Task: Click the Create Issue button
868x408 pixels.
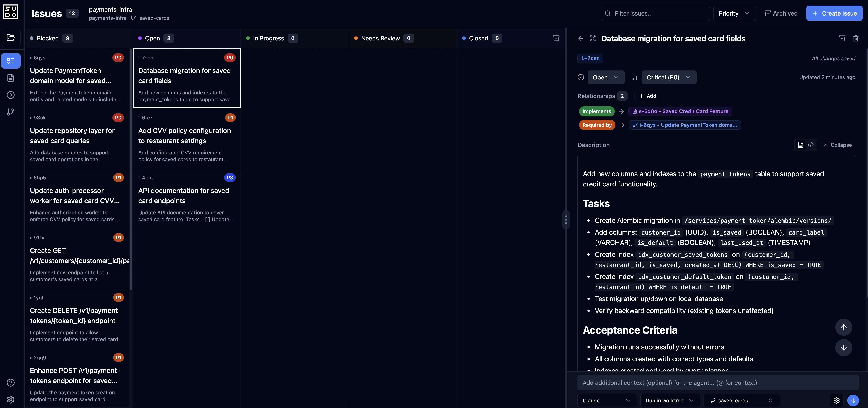Action: [x=834, y=13]
